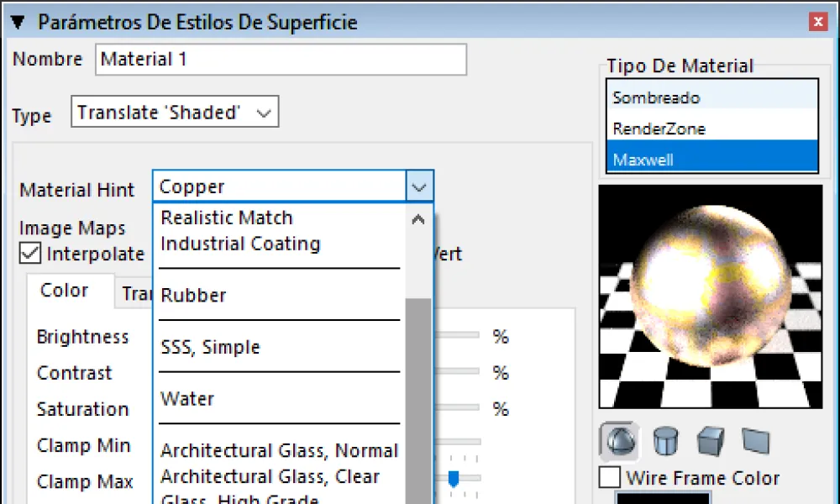Select the cylinder preview shape icon

point(666,440)
